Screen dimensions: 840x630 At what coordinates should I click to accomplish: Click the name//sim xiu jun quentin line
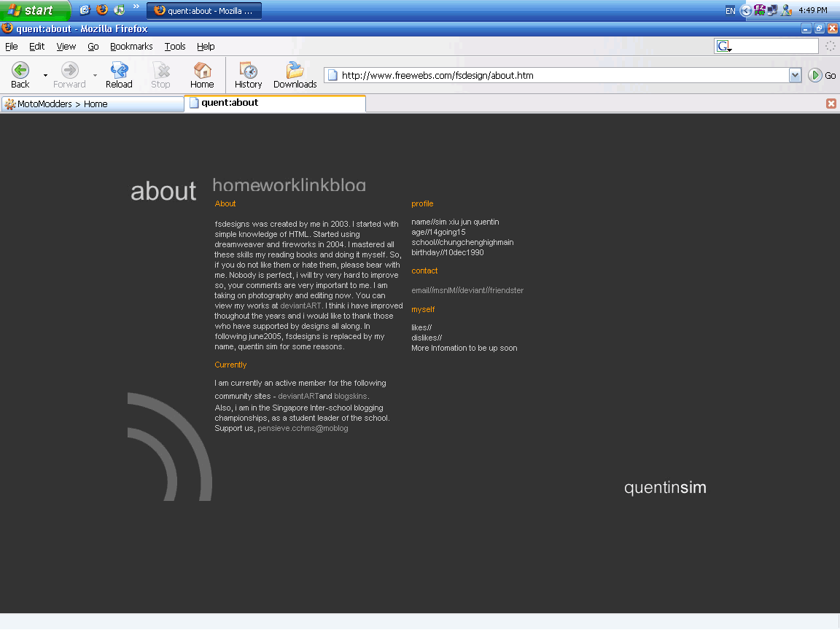coord(455,222)
